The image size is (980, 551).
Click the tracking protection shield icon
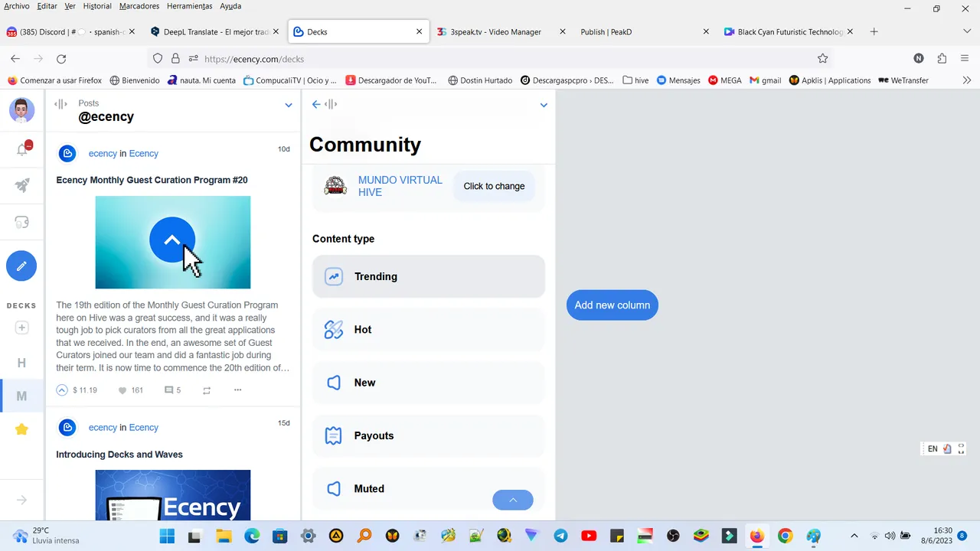[158, 58]
